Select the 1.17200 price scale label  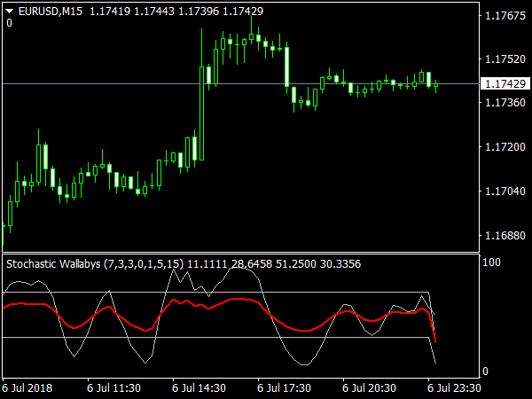(505, 146)
